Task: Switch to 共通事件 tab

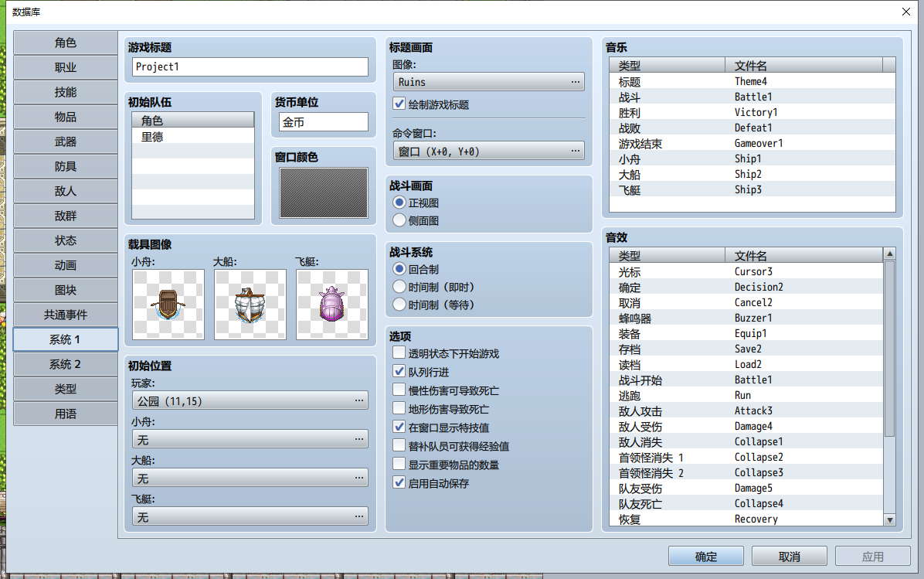Action: coord(66,315)
